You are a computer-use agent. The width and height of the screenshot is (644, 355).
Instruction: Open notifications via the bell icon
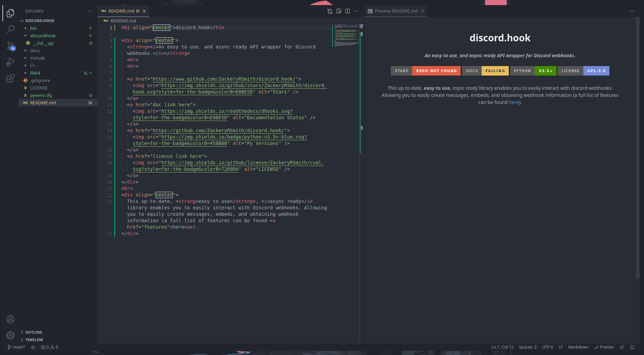tap(632, 347)
